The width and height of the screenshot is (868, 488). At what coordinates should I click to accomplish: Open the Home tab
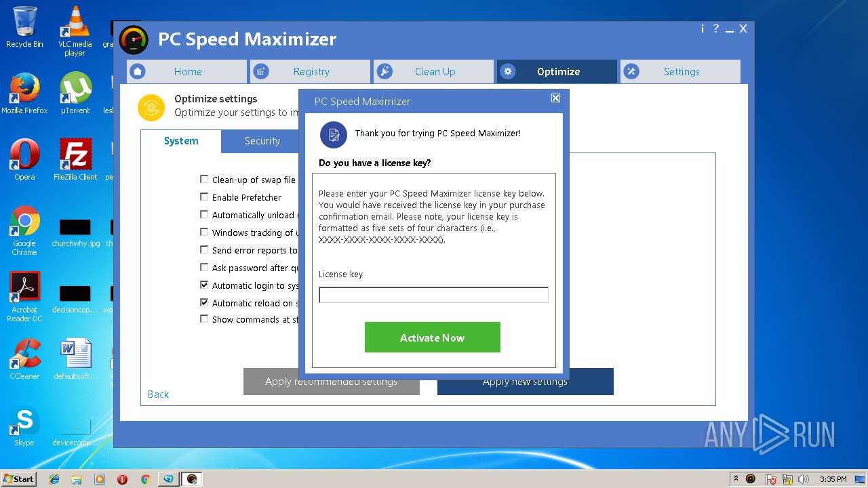(187, 71)
